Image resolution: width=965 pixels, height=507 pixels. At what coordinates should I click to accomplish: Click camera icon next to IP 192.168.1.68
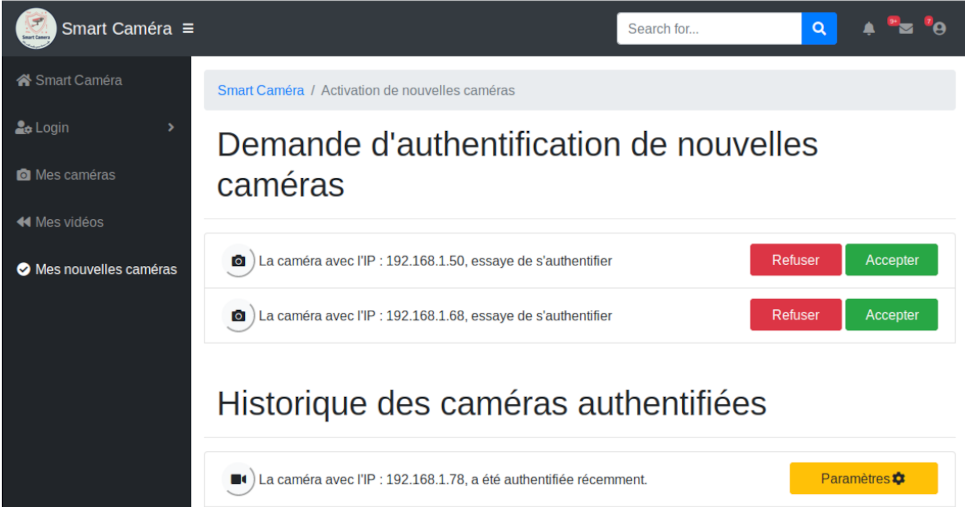click(x=238, y=316)
